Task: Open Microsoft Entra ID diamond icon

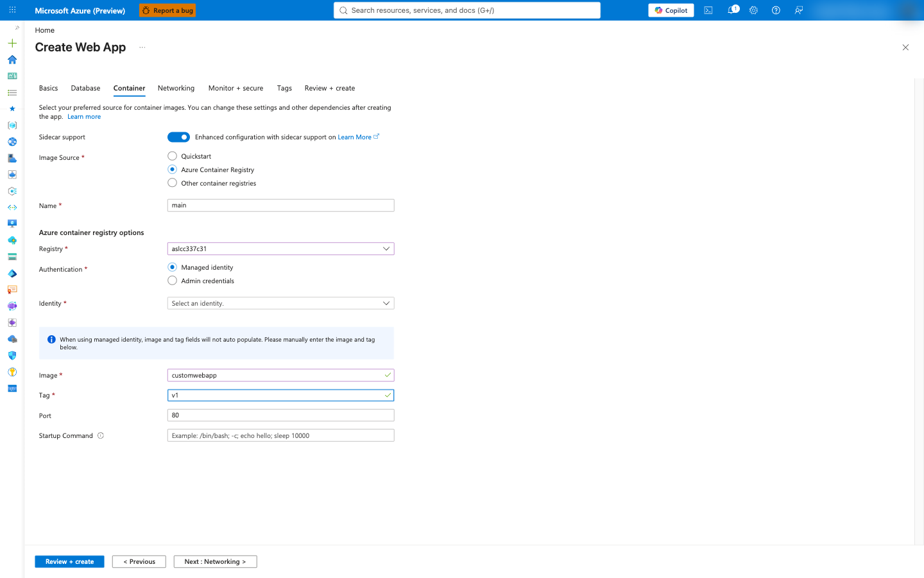Action: click(x=12, y=273)
